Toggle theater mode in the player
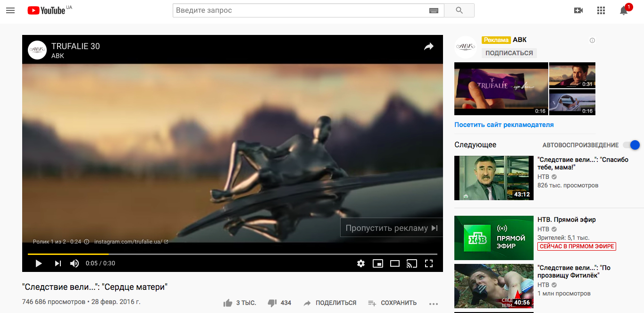Image resolution: width=644 pixels, height=313 pixels. (x=395, y=263)
